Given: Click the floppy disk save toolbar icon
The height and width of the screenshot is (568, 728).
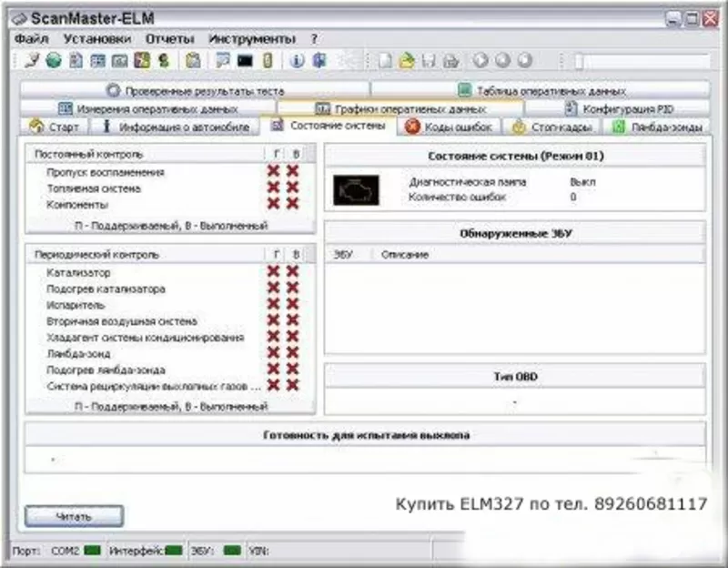Looking at the screenshot, I should pyautogui.click(x=429, y=61).
